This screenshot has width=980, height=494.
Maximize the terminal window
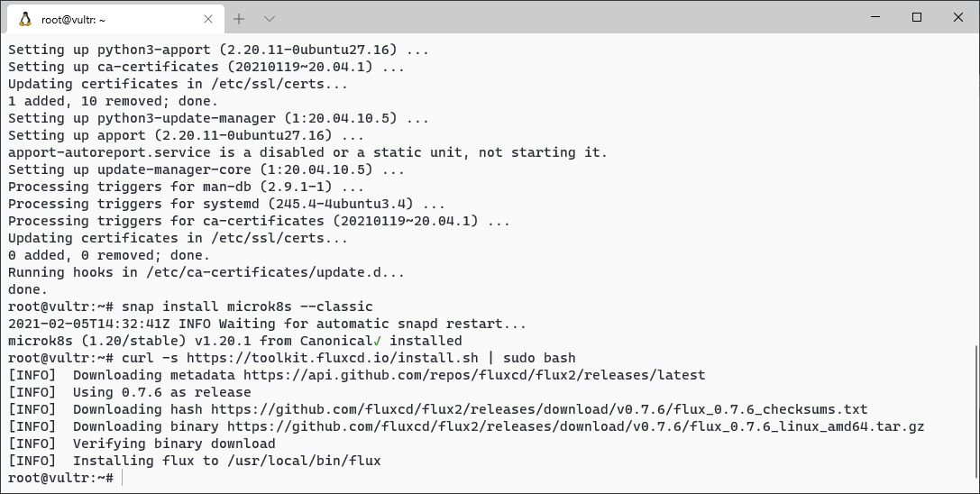[917, 17]
